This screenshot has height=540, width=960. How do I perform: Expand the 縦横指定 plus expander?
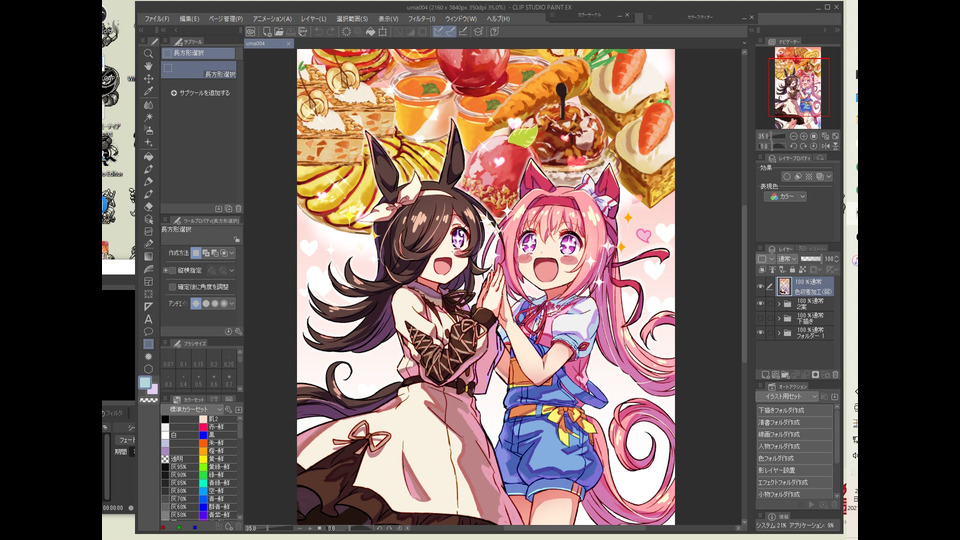(x=165, y=270)
